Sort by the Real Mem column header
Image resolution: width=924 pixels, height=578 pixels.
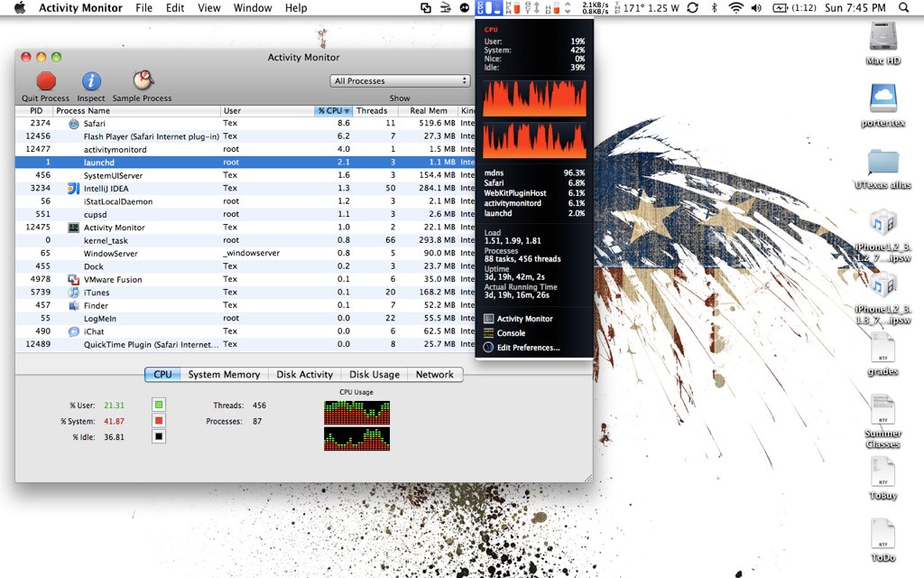(429, 111)
